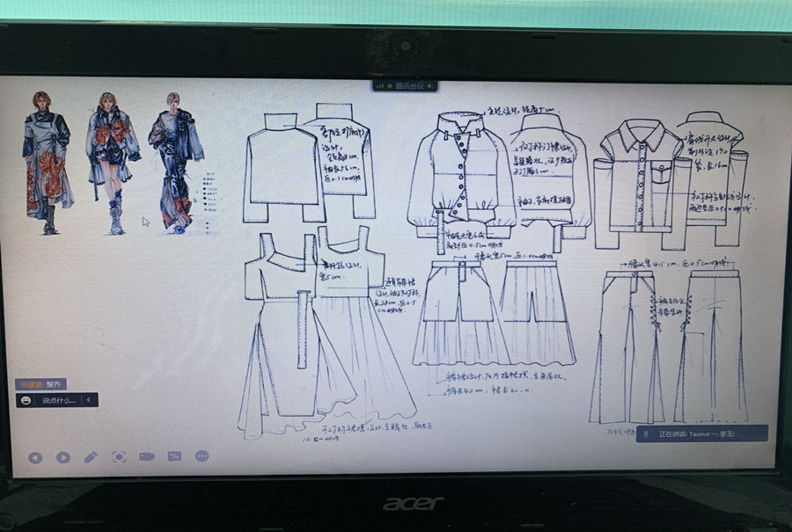The height and width of the screenshot is (532, 792).
Task: Open the more options ellipsis button
Action: 202,457
